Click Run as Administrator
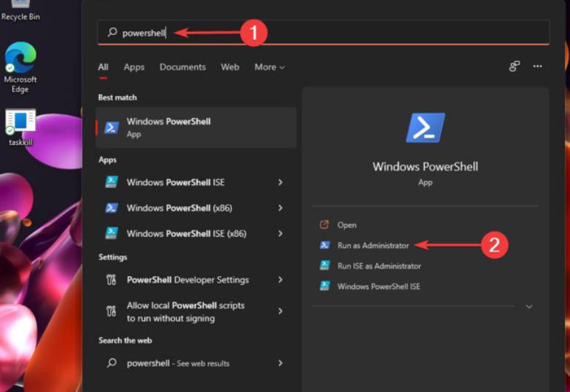The height and width of the screenshot is (392, 570). click(372, 246)
